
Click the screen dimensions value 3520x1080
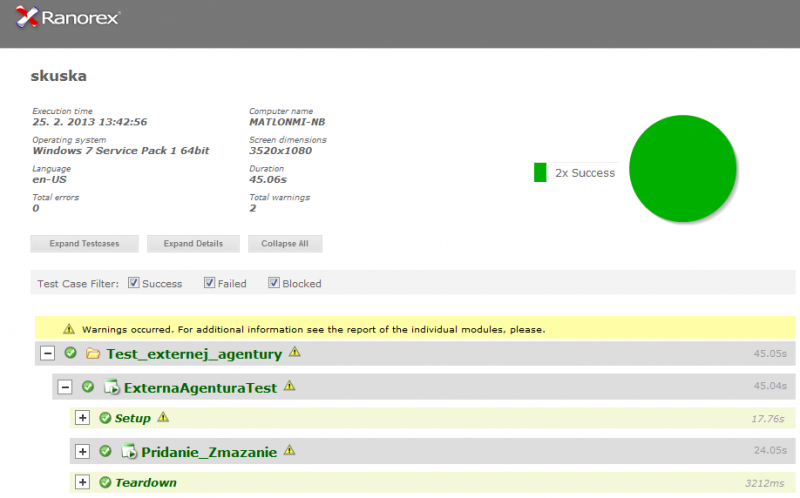pyautogui.click(x=280, y=151)
